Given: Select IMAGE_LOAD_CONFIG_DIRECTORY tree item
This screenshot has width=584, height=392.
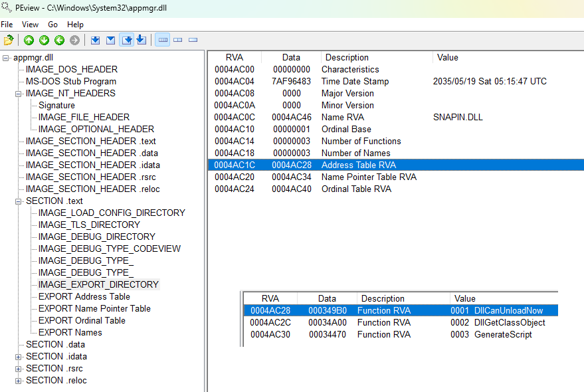Looking at the screenshot, I should (112, 213).
